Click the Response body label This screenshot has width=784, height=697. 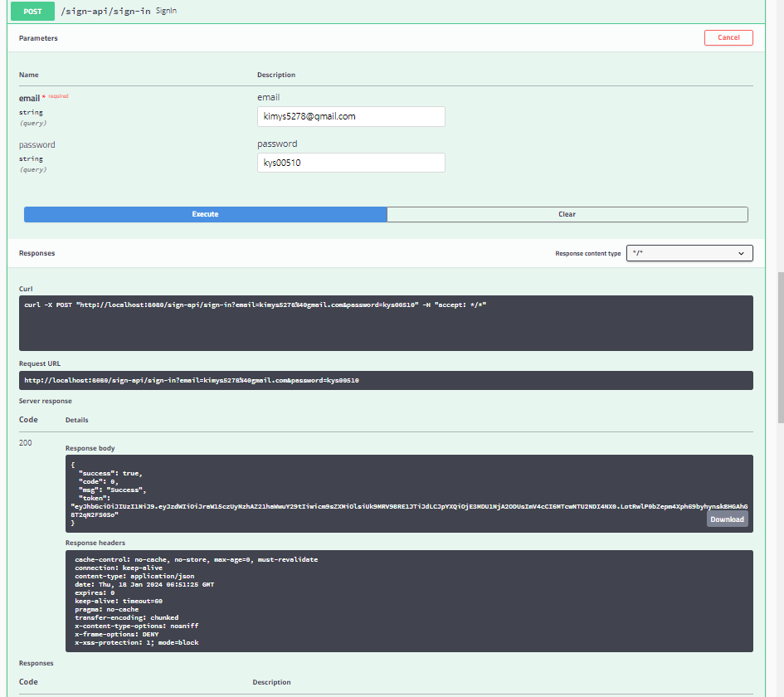pyautogui.click(x=90, y=449)
